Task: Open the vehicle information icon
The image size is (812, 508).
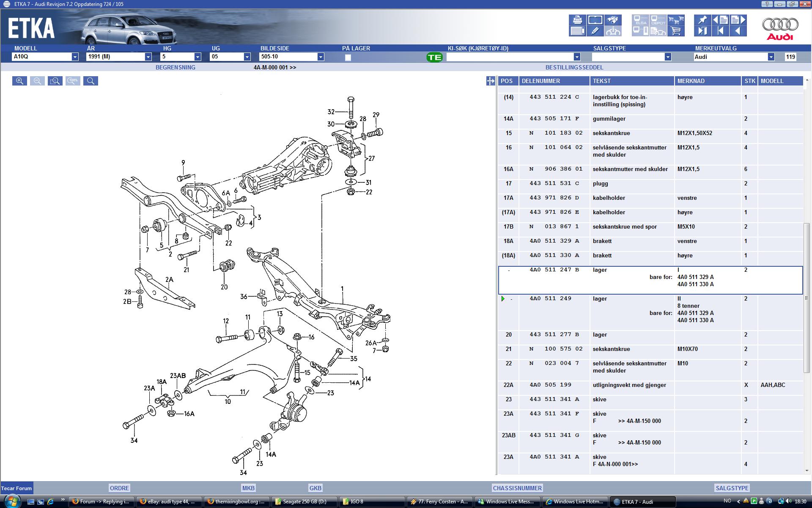Action: [612, 31]
